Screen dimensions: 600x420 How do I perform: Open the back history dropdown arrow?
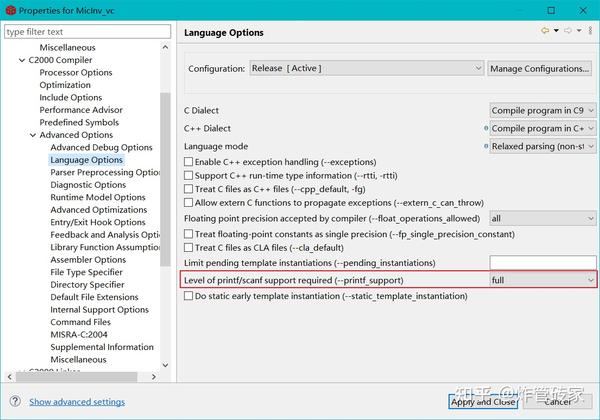coord(555,32)
